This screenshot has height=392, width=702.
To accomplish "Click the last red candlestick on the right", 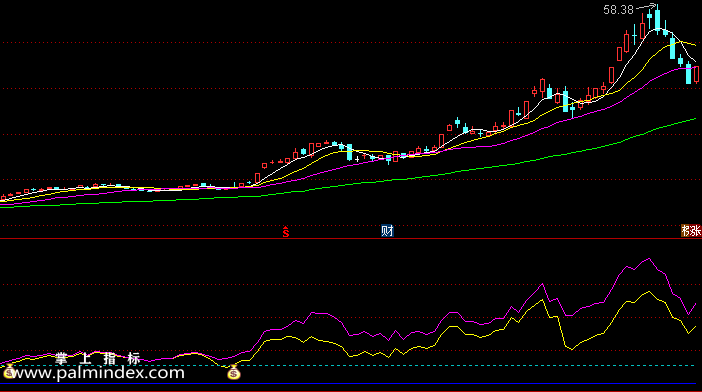I will click(x=697, y=74).
